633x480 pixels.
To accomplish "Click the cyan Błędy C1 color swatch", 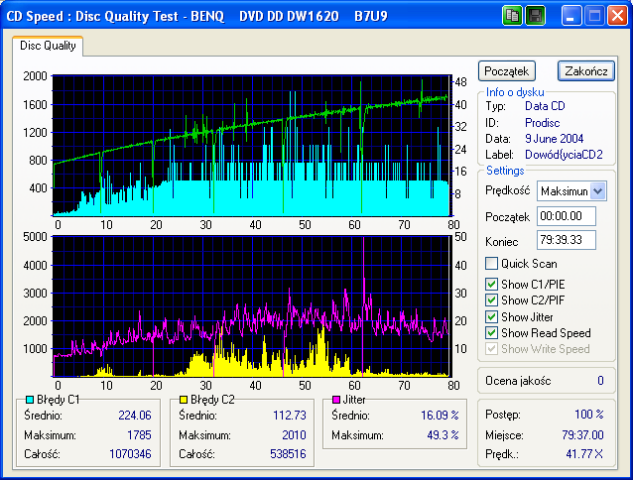I will (x=29, y=400).
